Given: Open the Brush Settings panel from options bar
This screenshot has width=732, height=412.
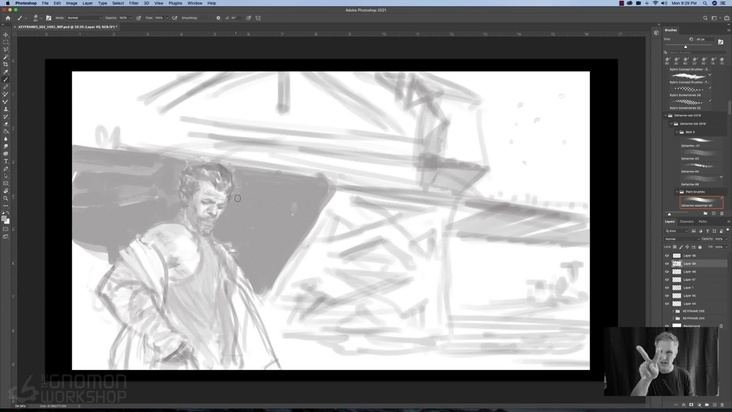Looking at the screenshot, I should coord(49,18).
